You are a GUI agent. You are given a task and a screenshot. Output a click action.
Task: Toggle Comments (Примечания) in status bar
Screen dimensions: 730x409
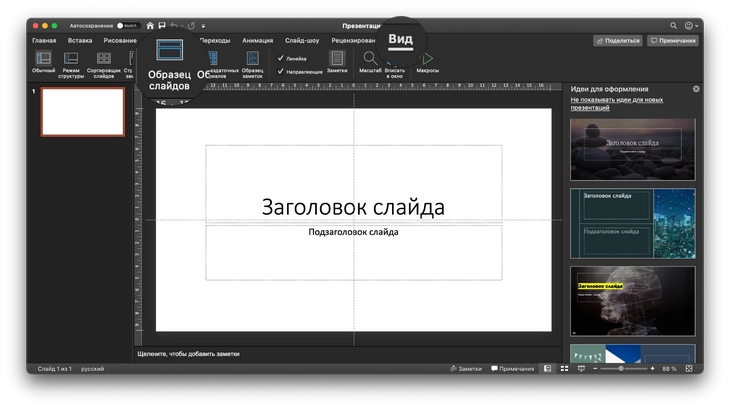tap(513, 369)
